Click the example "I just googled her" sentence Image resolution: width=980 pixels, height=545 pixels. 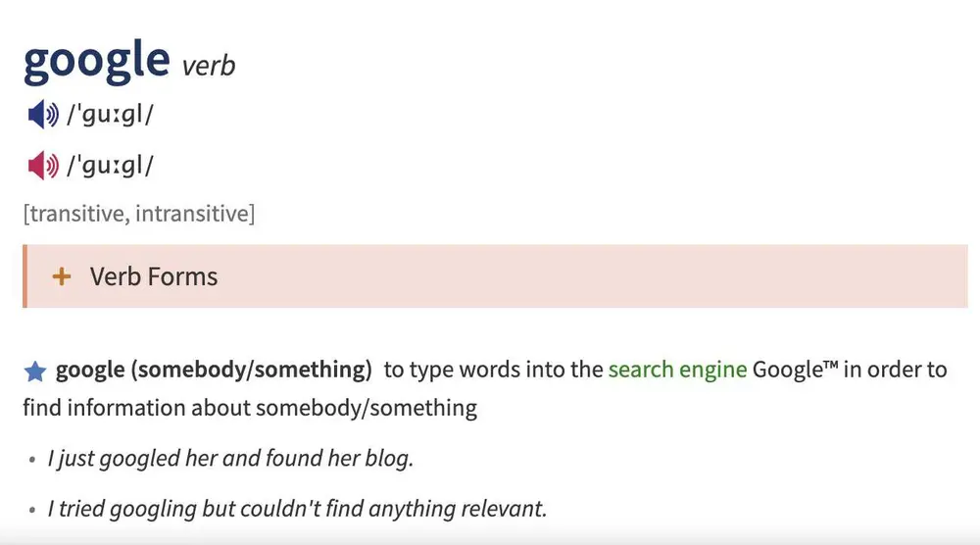pos(230,459)
